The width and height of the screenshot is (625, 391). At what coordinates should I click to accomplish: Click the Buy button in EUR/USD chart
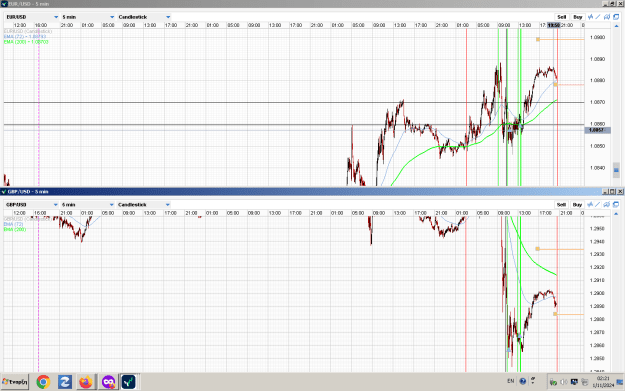tap(578, 17)
